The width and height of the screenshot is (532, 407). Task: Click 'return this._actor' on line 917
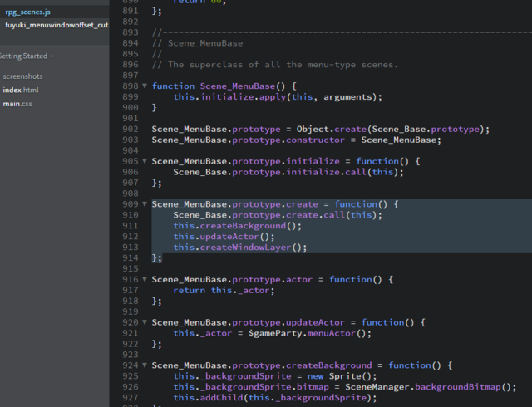pyautogui.click(x=221, y=291)
